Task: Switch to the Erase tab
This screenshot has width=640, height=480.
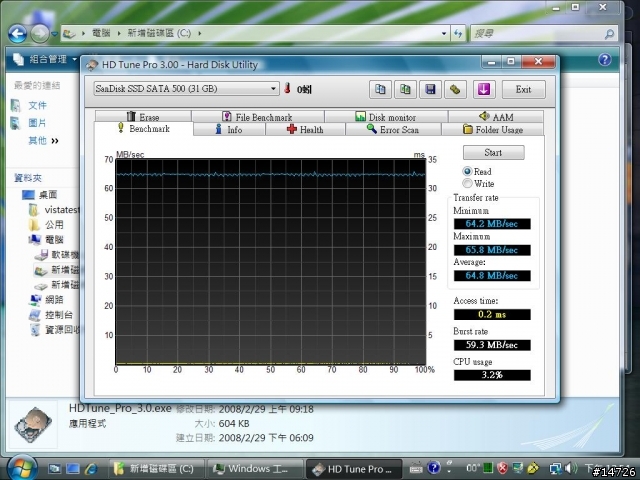Action: 143,117
